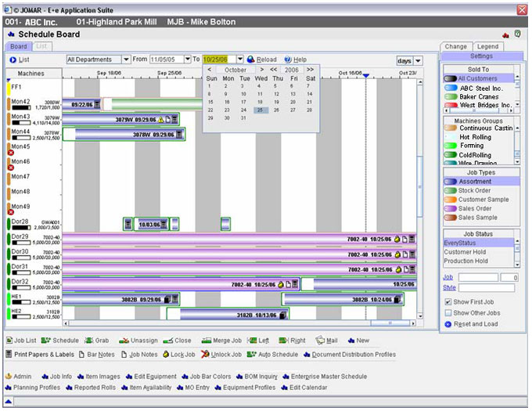Viewport: 532px width, 411px height.
Task: Click Lock Job
Action: (179, 355)
